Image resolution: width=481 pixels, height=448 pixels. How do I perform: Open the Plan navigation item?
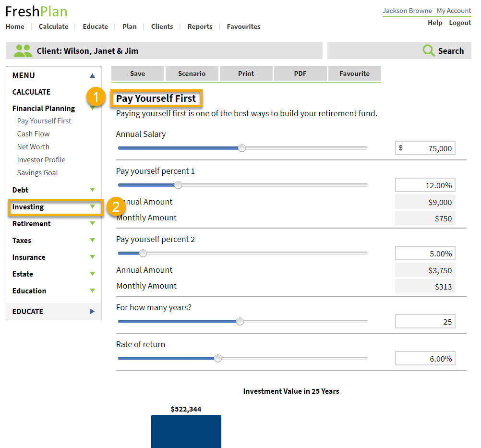pos(130,26)
